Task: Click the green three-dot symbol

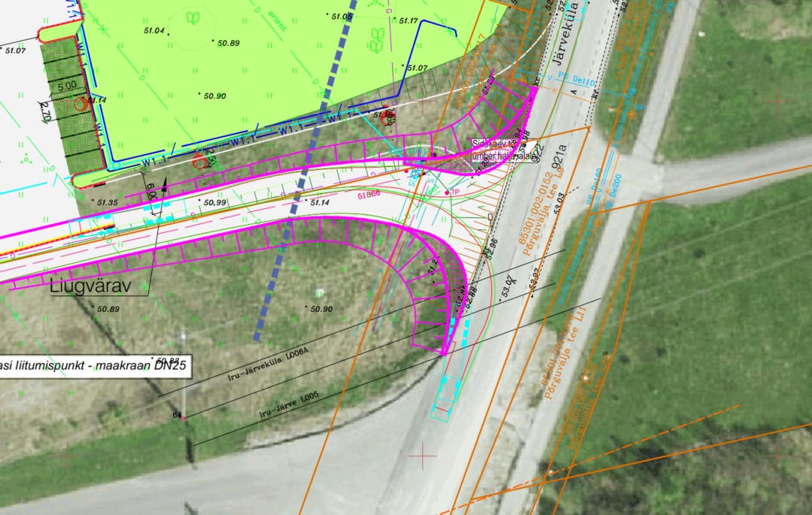Action: tap(27, 158)
